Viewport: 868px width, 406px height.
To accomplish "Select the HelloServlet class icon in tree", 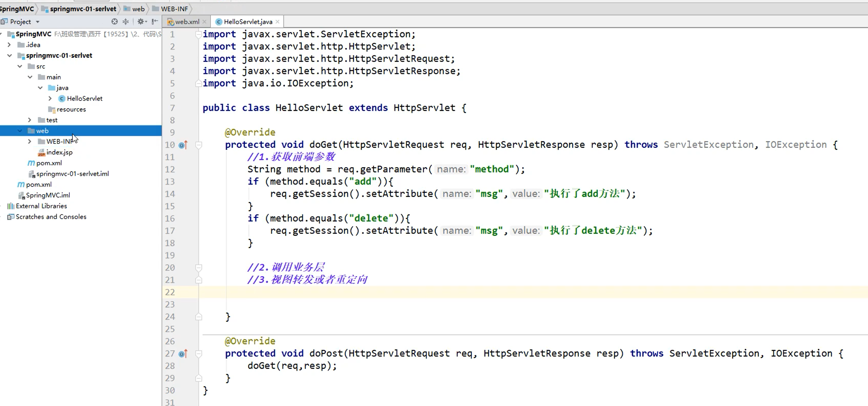I will 62,99.
